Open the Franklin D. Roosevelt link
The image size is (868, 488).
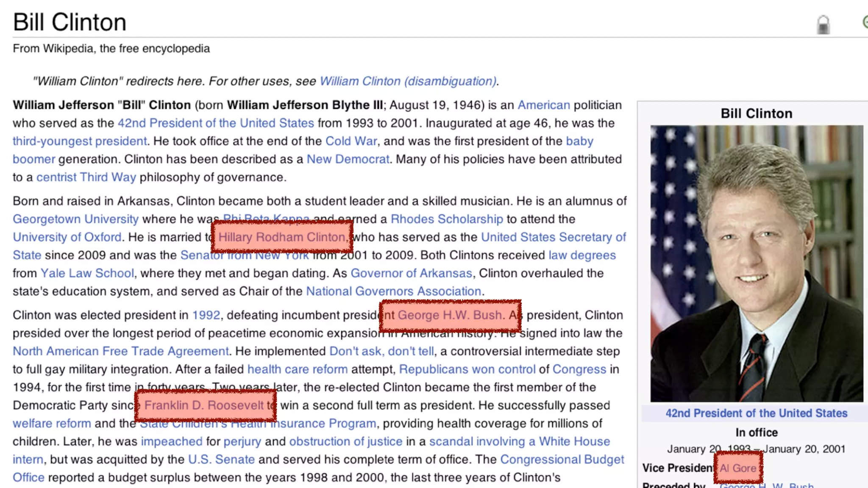[x=204, y=405]
